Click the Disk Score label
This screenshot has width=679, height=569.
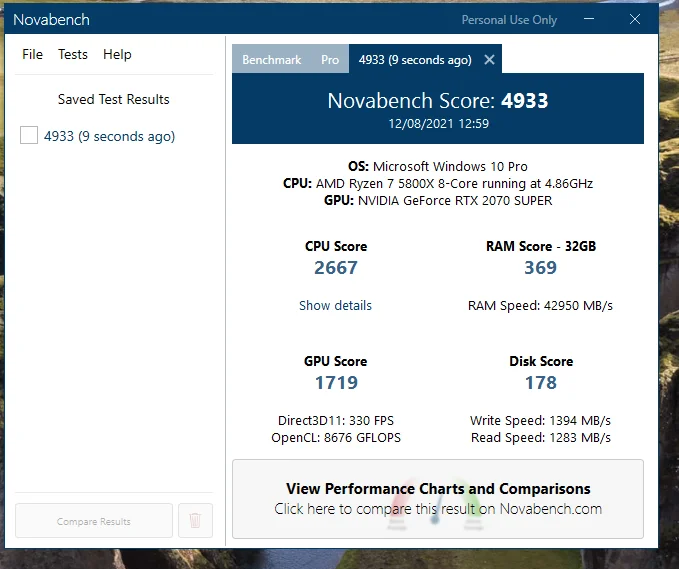[541, 361]
